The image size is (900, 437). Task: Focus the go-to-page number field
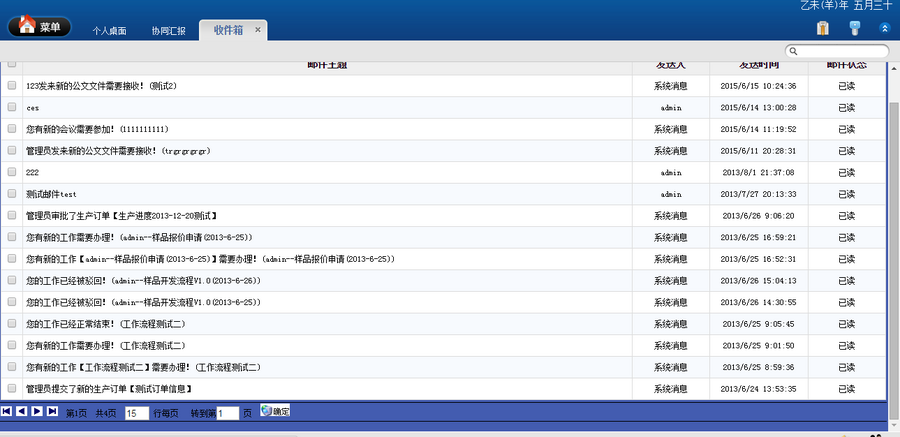coord(228,413)
